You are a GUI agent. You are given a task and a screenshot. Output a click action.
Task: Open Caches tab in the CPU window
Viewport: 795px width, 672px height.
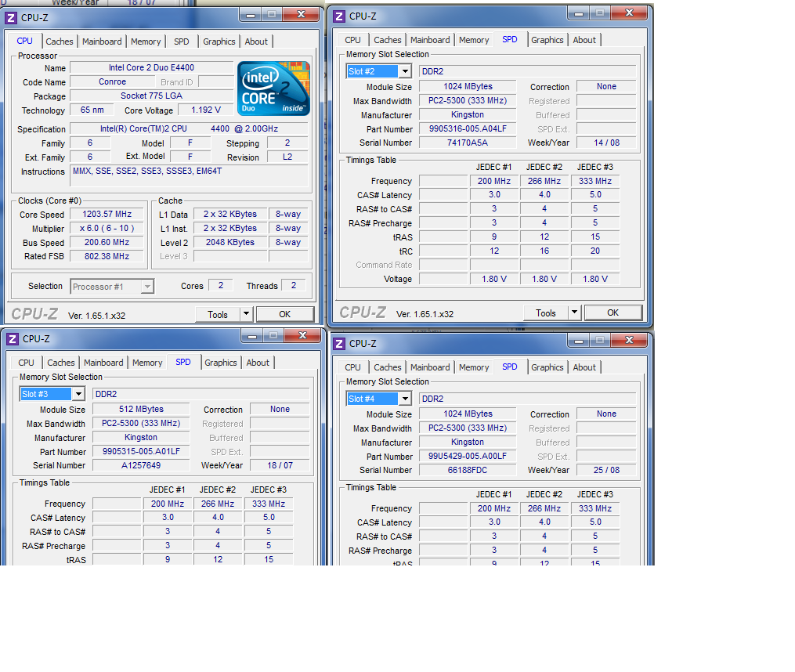(x=60, y=42)
